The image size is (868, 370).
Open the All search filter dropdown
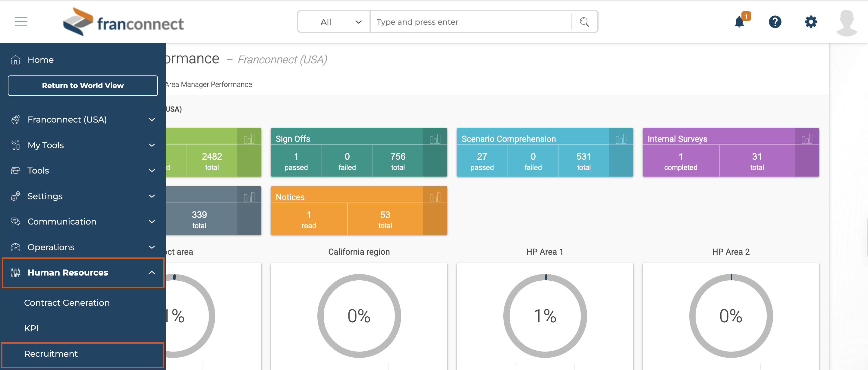334,22
